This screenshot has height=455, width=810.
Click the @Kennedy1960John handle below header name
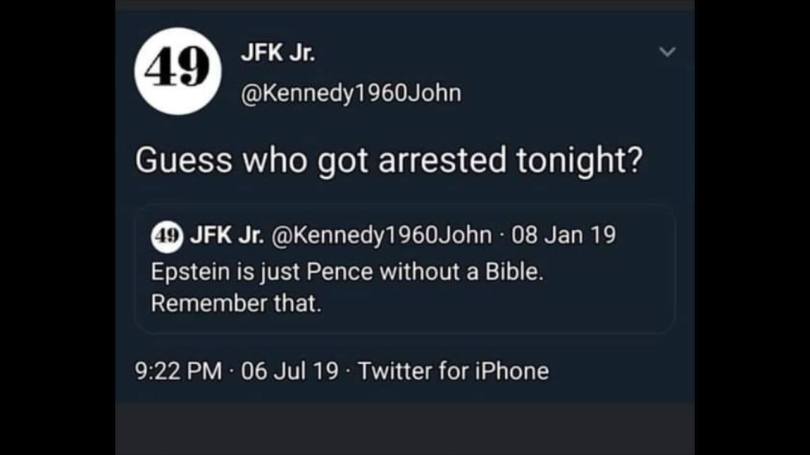pyautogui.click(x=350, y=93)
